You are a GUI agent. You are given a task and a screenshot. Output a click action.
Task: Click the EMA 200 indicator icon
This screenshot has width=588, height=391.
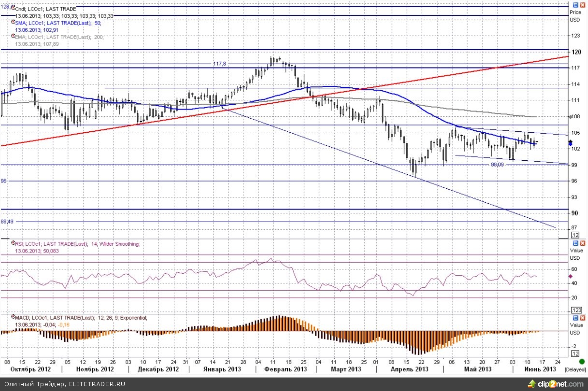12,37
